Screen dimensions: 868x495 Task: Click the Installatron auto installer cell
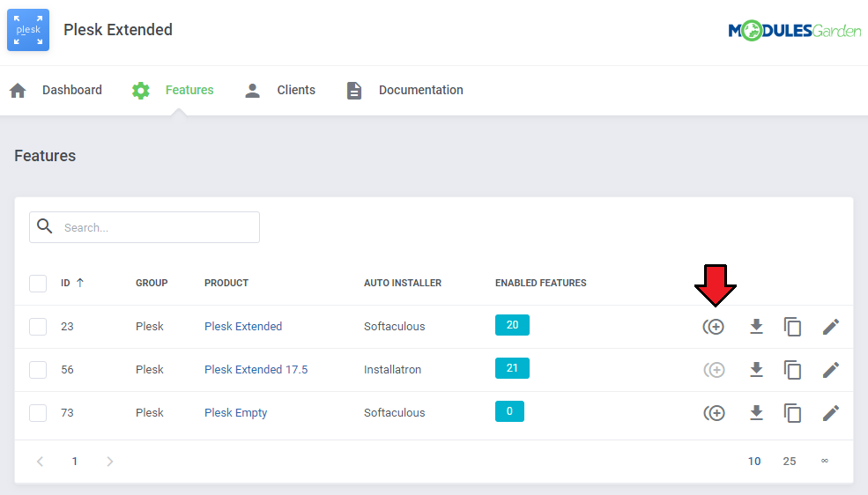[392, 369]
